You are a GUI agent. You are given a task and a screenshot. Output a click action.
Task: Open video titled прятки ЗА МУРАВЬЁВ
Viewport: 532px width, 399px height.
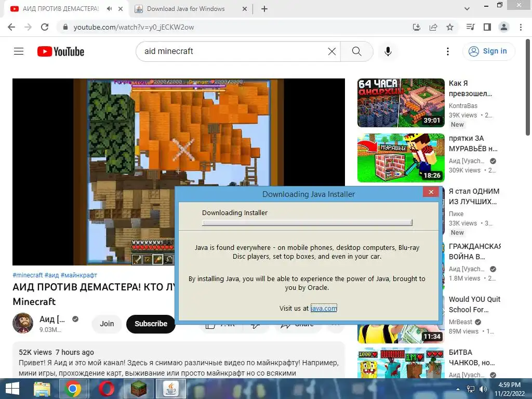tap(473, 143)
